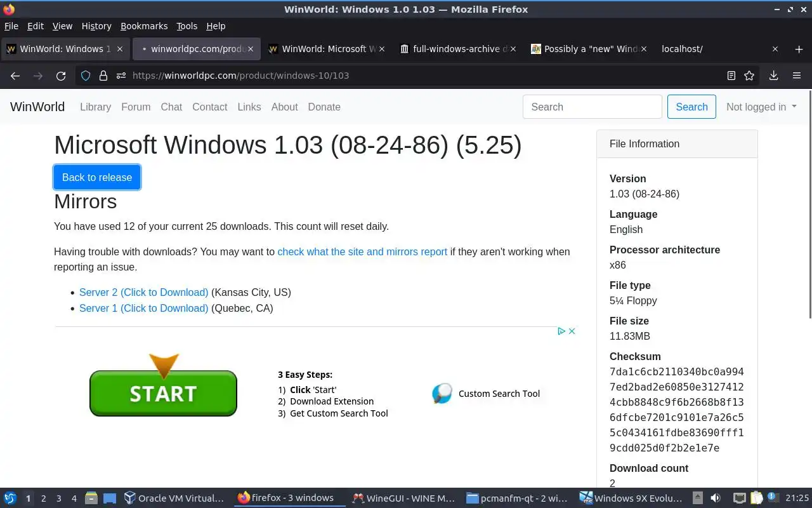Click the blue Search button
812x508 pixels.
(x=691, y=107)
